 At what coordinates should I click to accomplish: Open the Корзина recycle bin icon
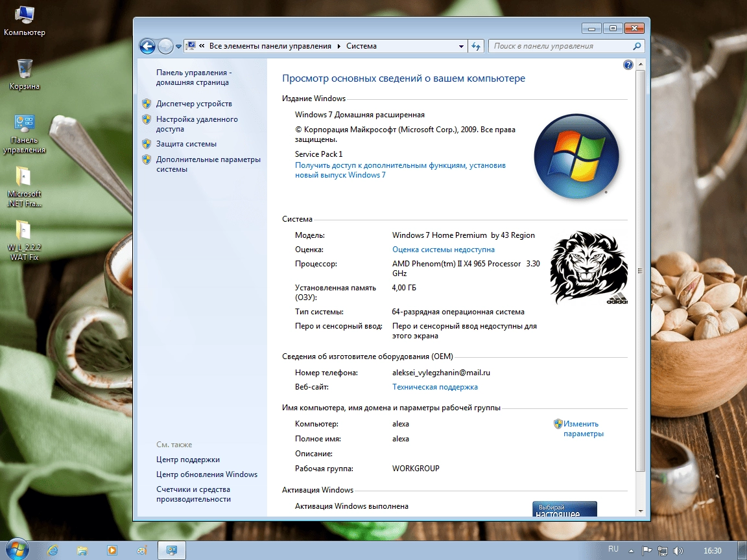pos(24,75)
